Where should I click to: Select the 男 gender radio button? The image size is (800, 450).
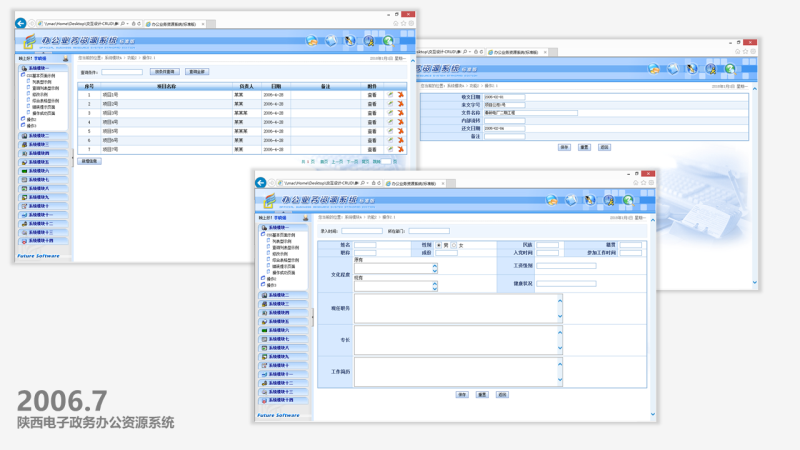439,245
